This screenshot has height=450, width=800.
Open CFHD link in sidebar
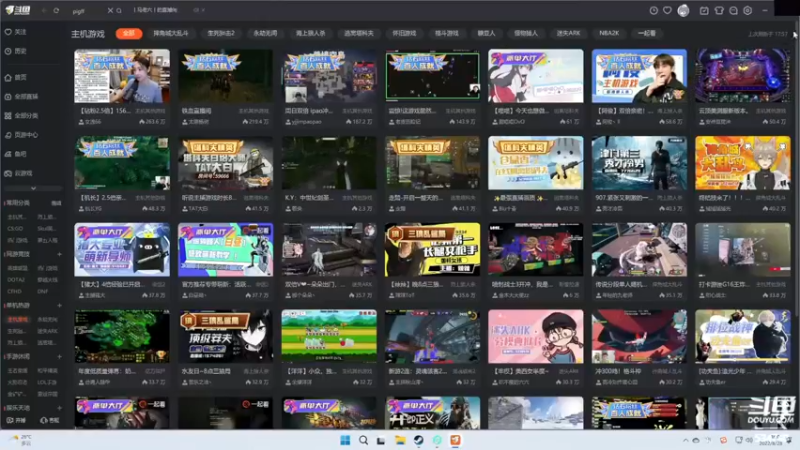(x=14, y=291)
